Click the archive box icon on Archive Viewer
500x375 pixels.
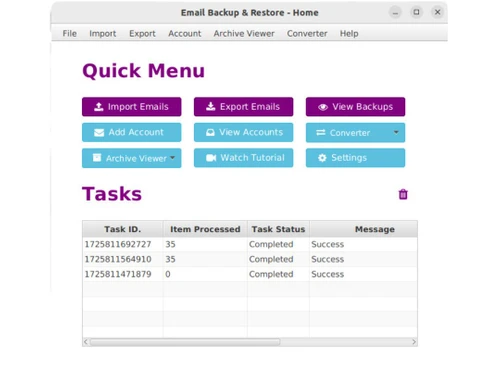coord(97,157)
